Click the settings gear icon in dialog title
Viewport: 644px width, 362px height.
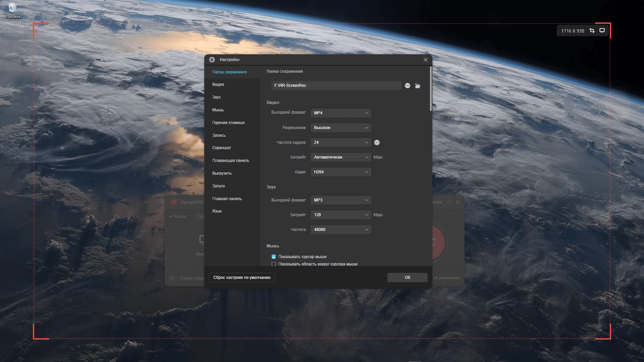pyautogui.click(x=212, y=60)
